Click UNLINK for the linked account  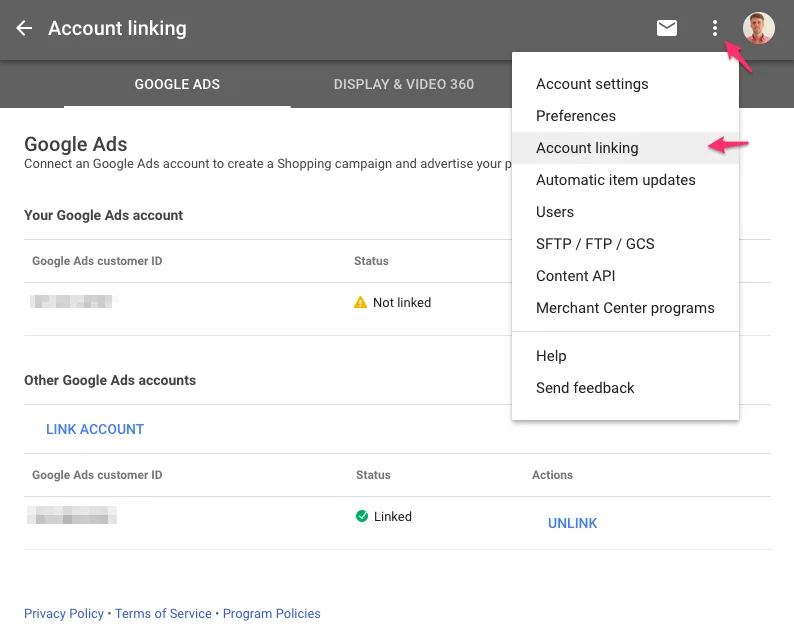click(572, 523)
